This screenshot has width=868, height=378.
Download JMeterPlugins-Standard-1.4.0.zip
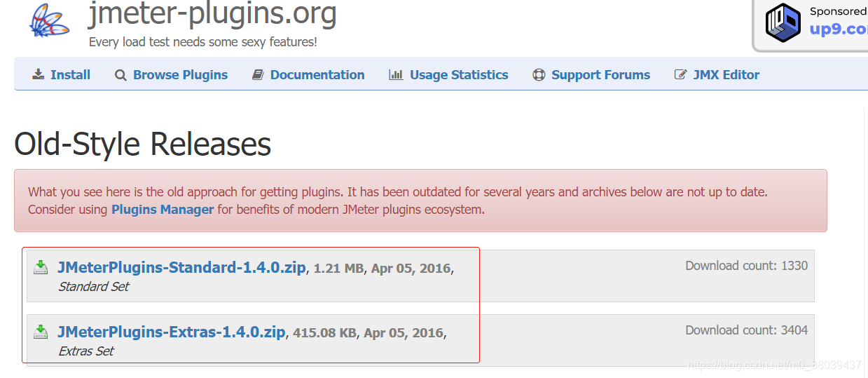(181, 267)
